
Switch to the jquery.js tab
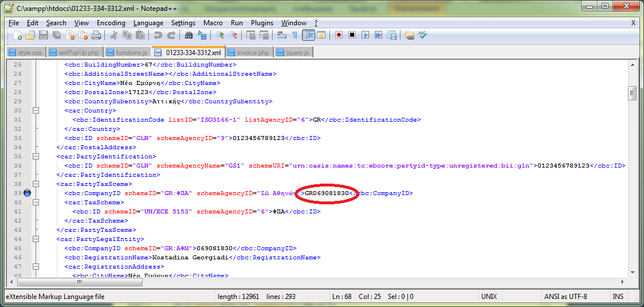294,53
